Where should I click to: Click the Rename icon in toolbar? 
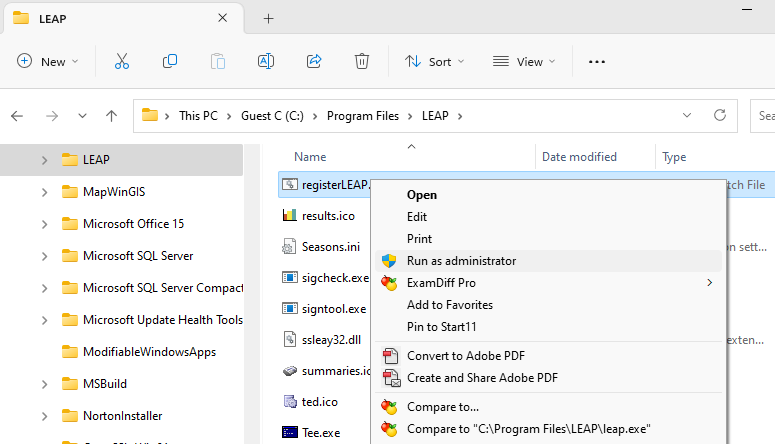click(x=265, y=61)
